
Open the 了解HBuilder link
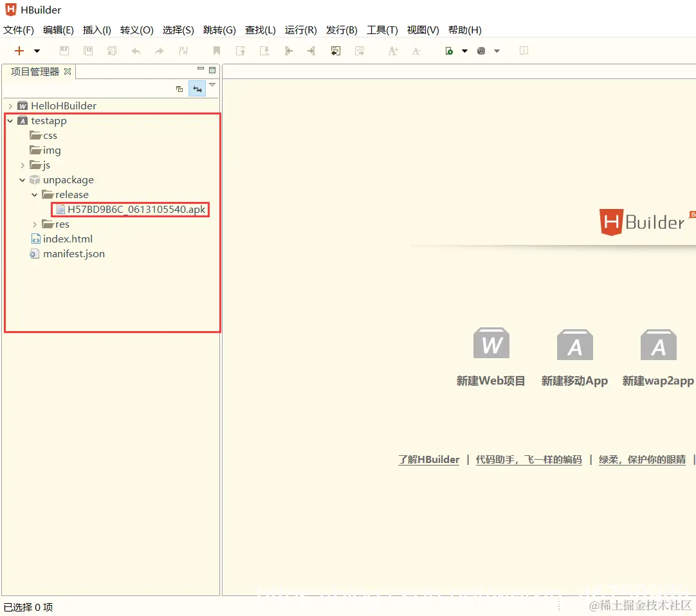429,460
